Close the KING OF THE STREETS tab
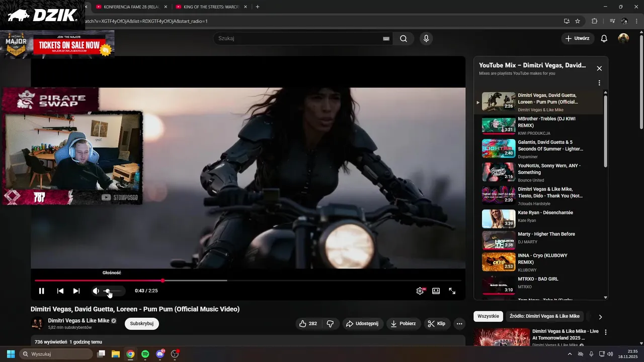 coord(245,7)
